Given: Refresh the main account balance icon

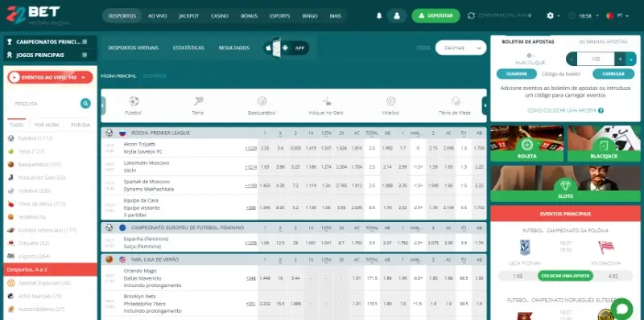Looking at the screenshot, I should [471, 15].
